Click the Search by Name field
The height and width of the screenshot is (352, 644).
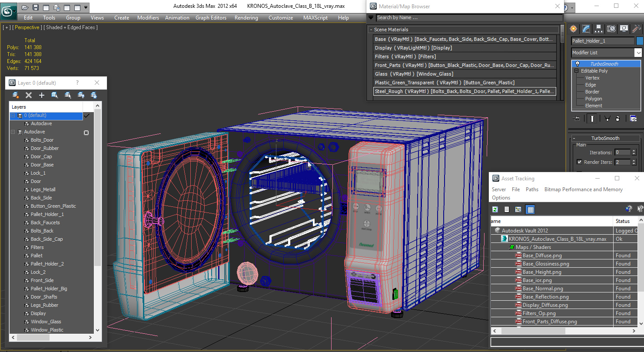469,18
